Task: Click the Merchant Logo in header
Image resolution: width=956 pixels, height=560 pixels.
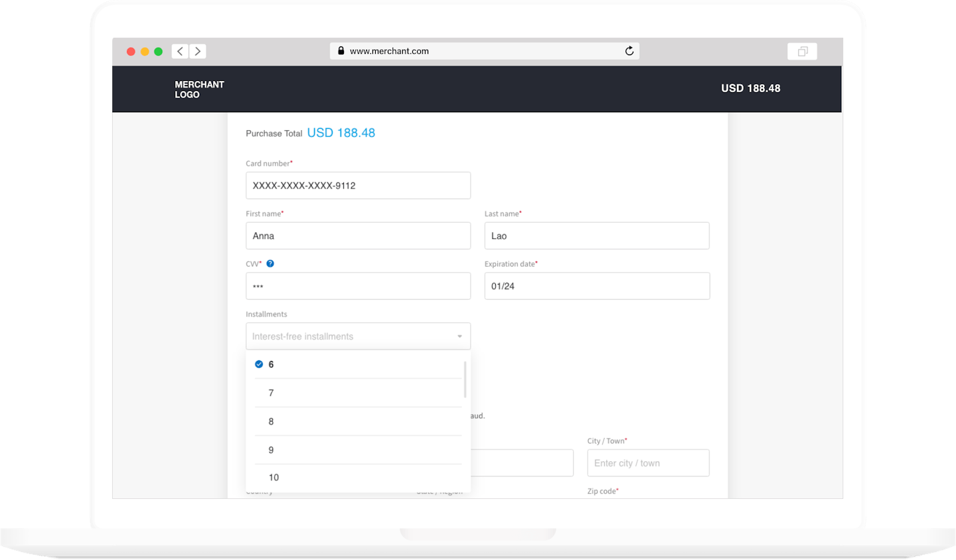Action: point(199,89)
